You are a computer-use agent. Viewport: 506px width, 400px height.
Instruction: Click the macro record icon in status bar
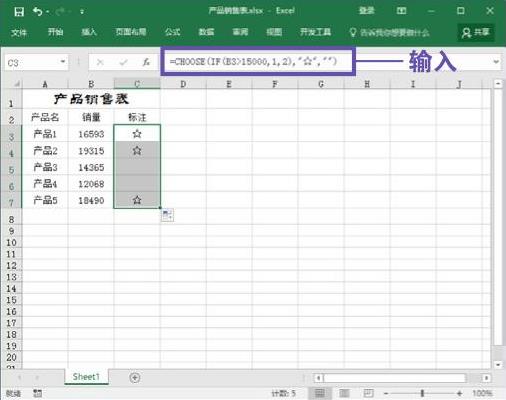pyautogui.click(x=37, y=393)
